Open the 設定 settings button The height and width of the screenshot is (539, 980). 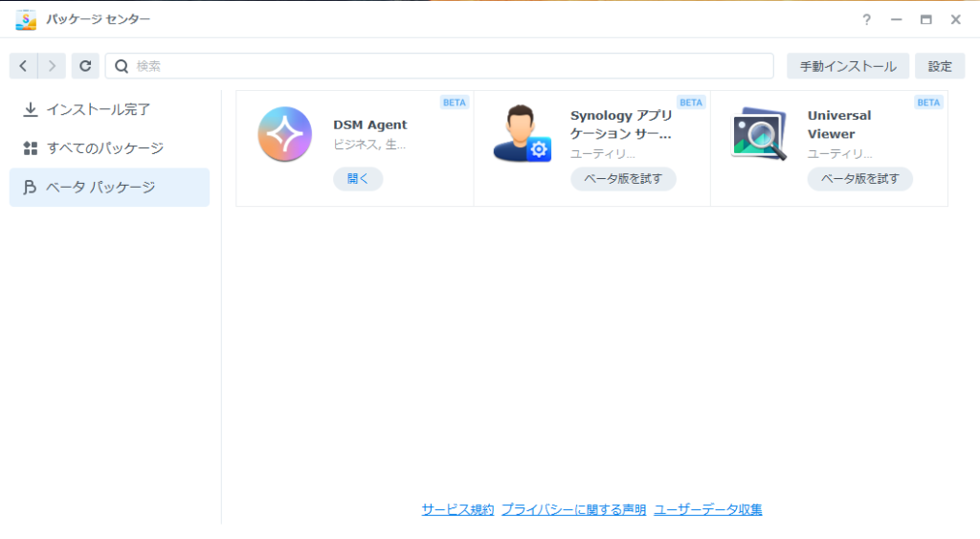940,66
